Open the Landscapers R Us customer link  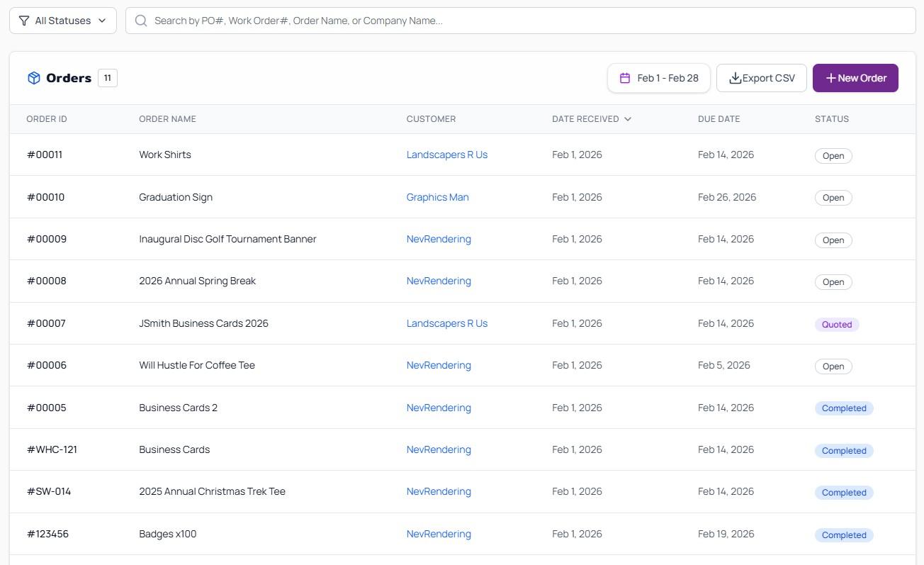447,155
